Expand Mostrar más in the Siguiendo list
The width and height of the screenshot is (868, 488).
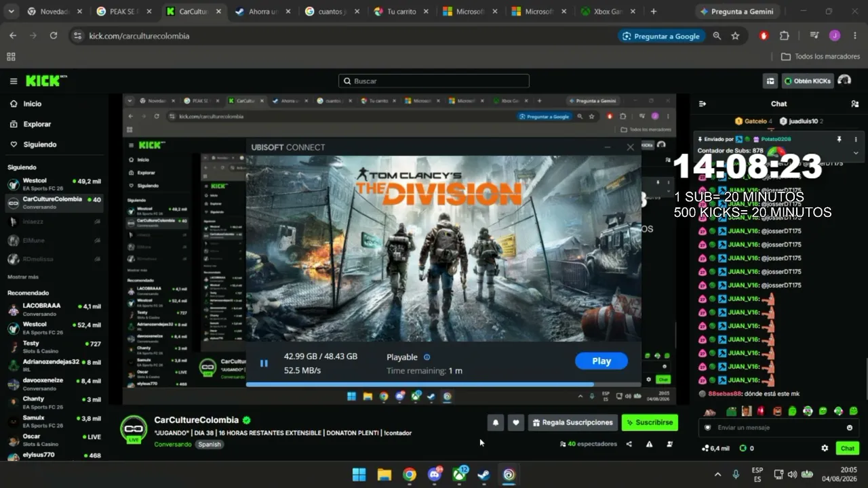pos(23,277)
